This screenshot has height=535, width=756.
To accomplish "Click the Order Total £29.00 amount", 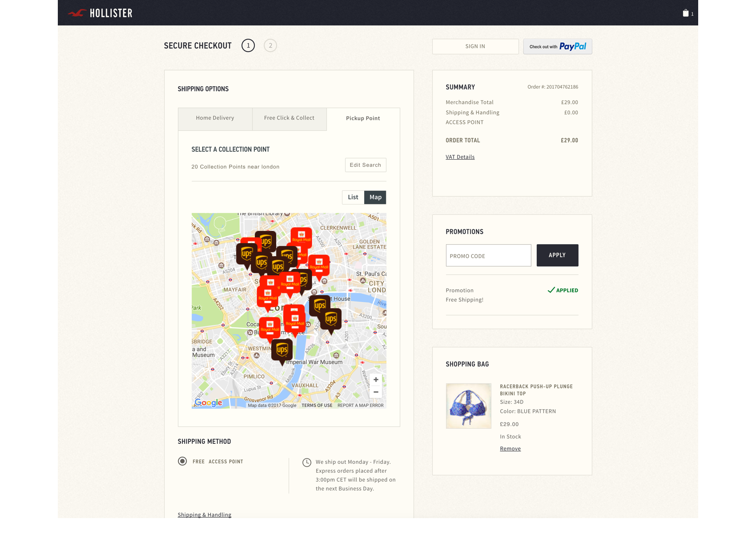I will point(569,141).
